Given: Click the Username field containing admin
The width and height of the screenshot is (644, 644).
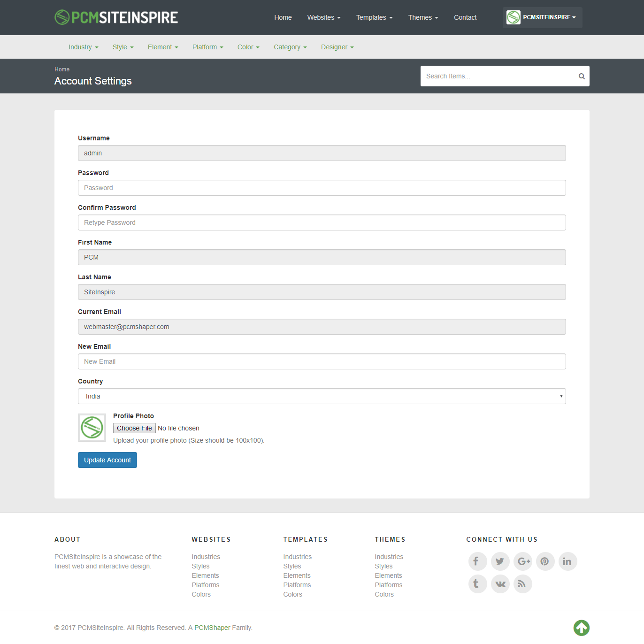Looking at the screenshot, I should pyautogui.click(x=322, y=153).
